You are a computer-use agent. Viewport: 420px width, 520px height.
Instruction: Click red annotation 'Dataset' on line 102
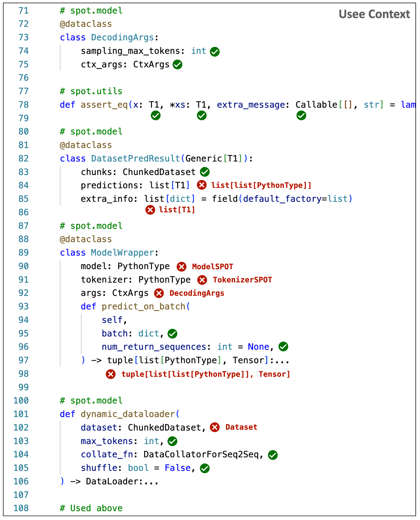tap(241, 427)
